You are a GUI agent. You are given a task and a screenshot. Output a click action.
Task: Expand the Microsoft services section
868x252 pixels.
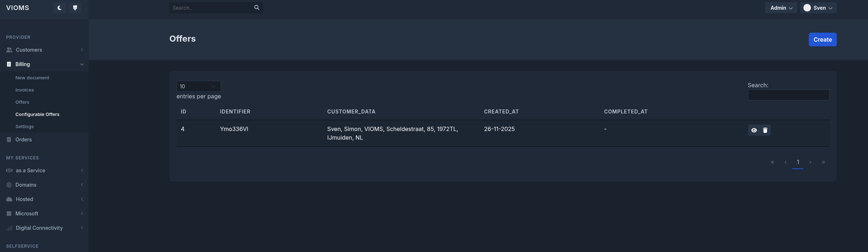(x=27, y=214)
